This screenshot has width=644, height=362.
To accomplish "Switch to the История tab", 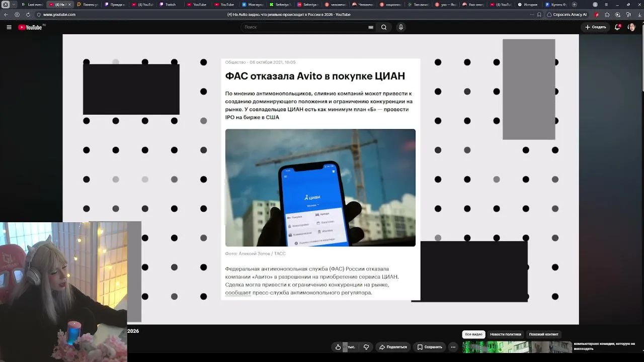I will [528, 5].
